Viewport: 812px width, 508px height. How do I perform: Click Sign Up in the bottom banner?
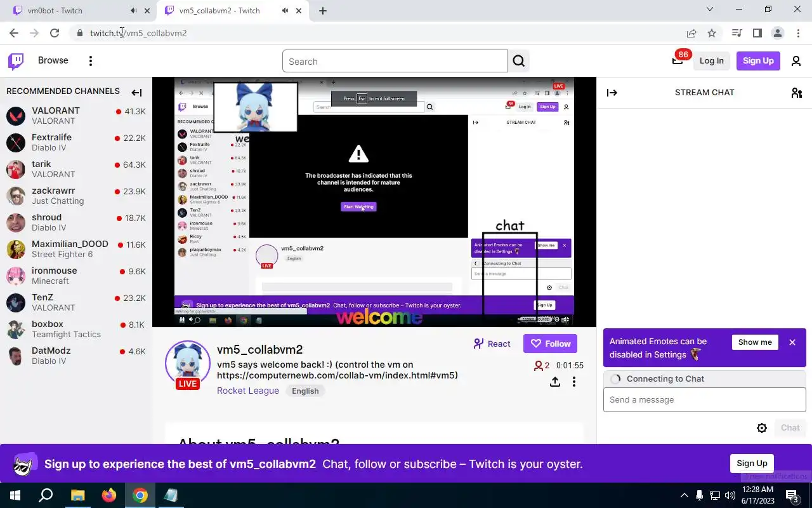click(752, 464)
